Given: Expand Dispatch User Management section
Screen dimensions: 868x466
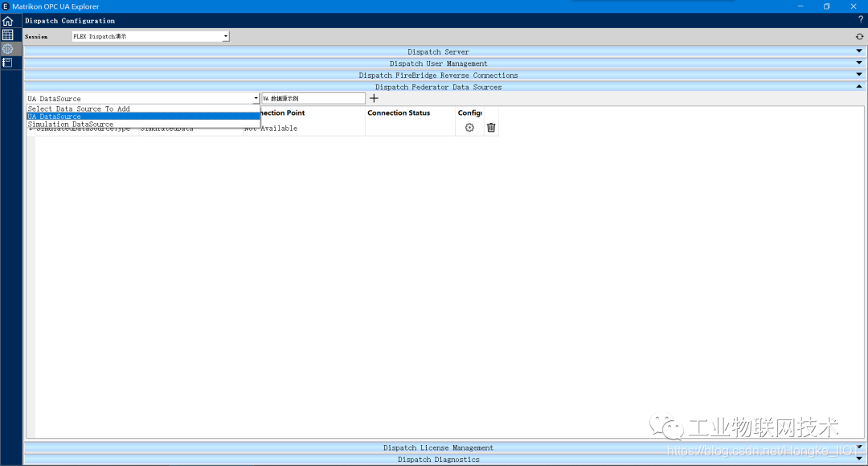Looking at the screenshot, I should [444, 63].
